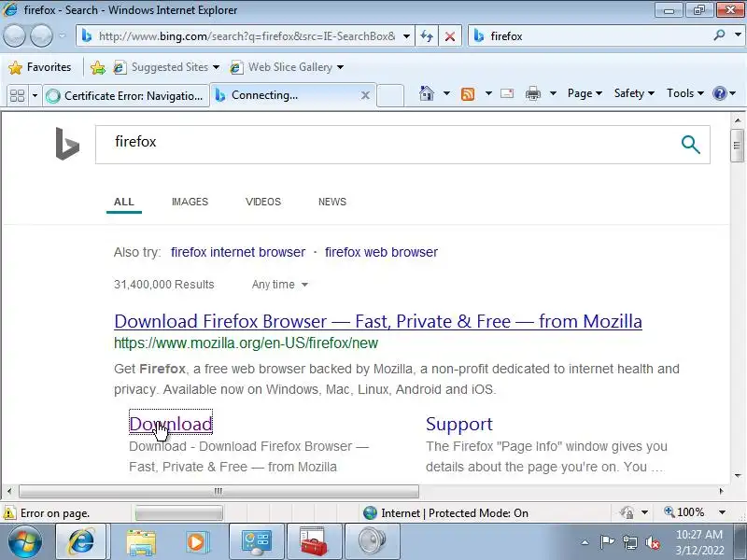Expand the tab list dropdown arrow
This screenshot has height=560, width=747.
pos(35,96)
